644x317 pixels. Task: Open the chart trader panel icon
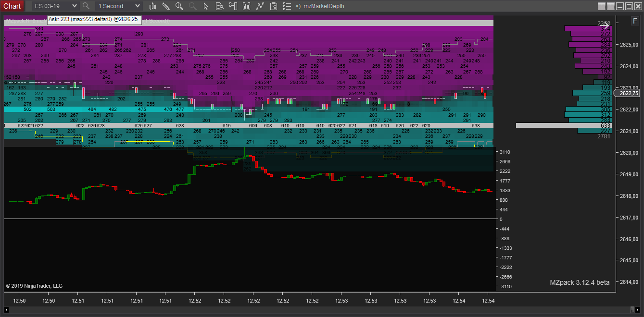click(233, 6)
